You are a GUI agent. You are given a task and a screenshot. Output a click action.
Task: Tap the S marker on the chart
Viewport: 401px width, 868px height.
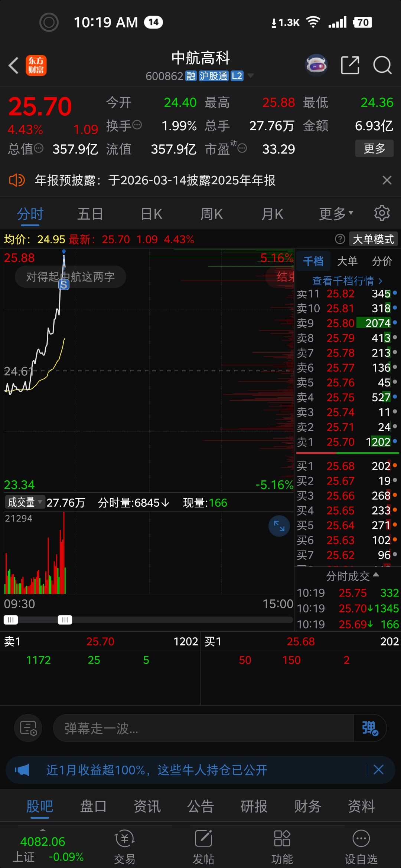pos(64,285)
